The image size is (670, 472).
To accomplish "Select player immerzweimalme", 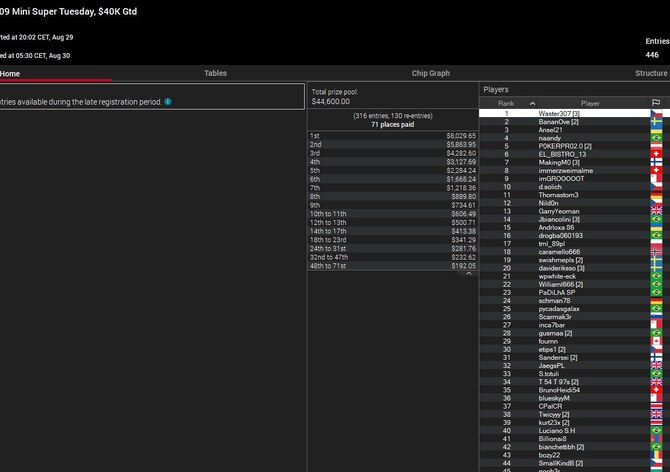I will pyautogui.click(x=566, y=170).
